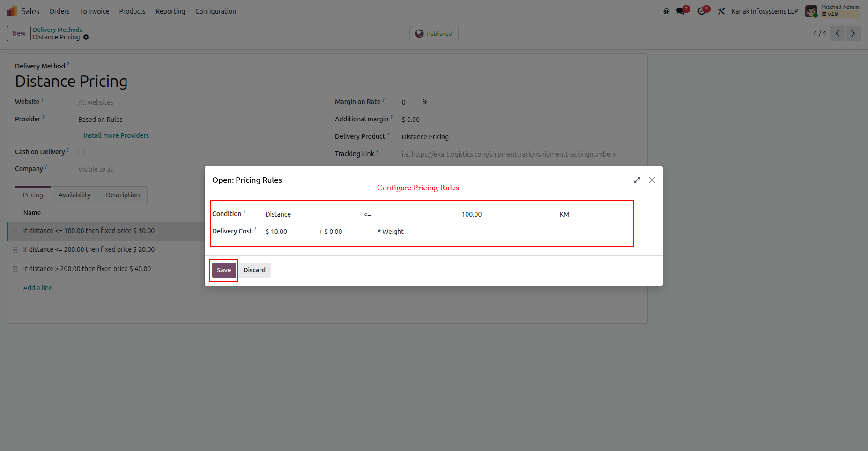
Task: Open the Distance condition dropdown
Action: pos(278,214)
